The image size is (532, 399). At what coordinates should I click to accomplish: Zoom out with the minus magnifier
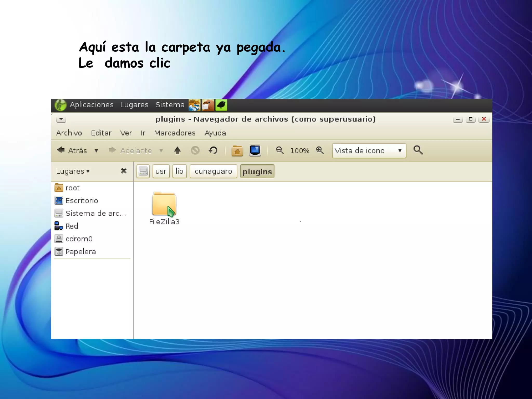coord(280,150)
